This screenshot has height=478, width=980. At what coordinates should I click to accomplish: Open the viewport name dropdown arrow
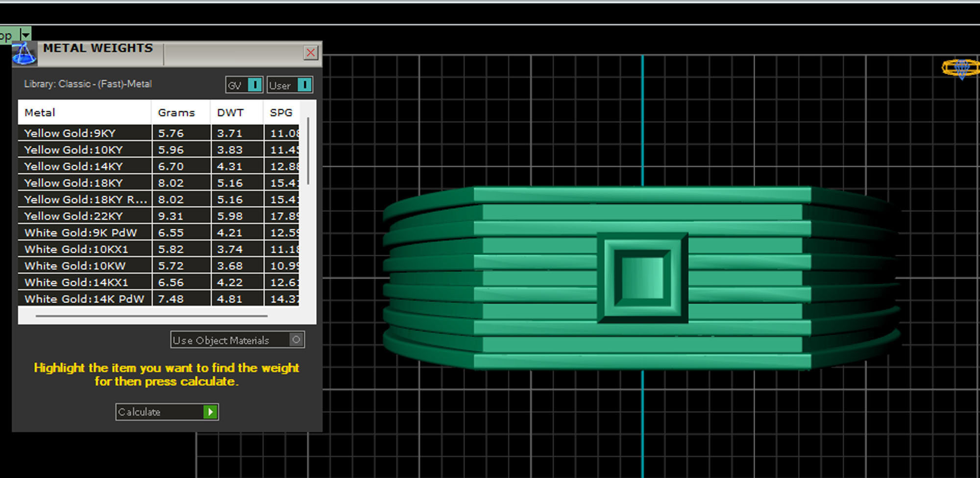25,34
